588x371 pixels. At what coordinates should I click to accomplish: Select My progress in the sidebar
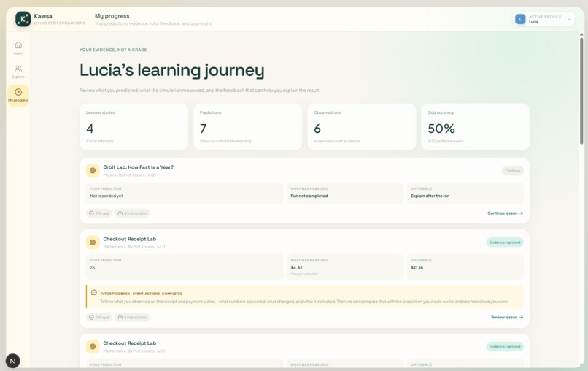tap(18, 96)
